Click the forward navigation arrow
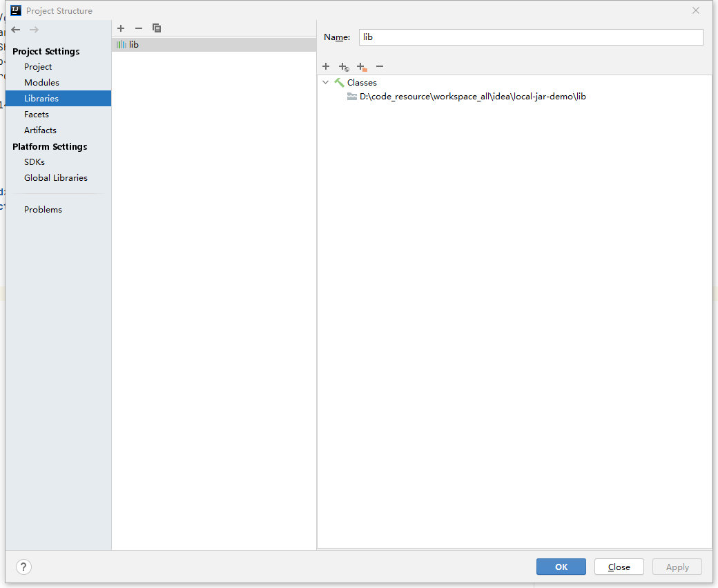 coord(34,30)
